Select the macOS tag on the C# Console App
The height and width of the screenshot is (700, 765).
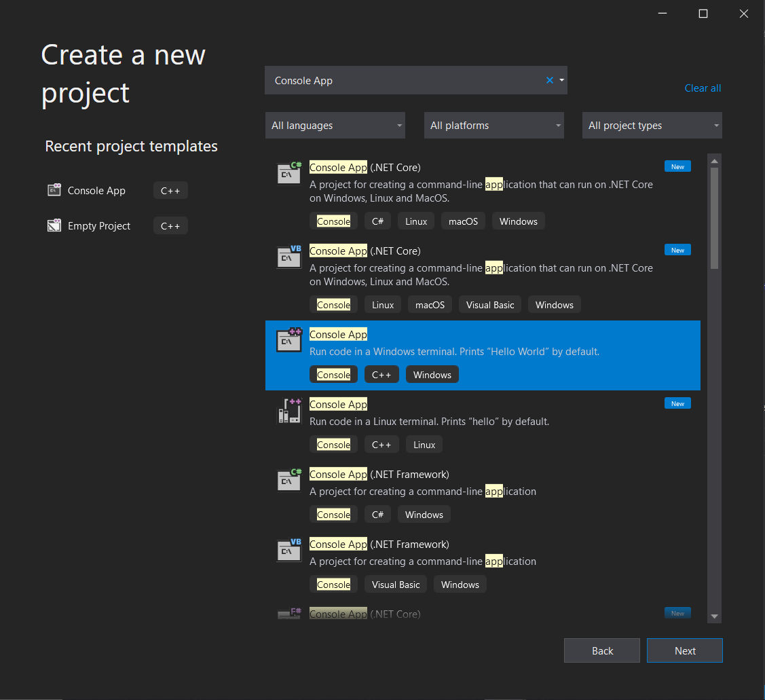pos(463,221)
